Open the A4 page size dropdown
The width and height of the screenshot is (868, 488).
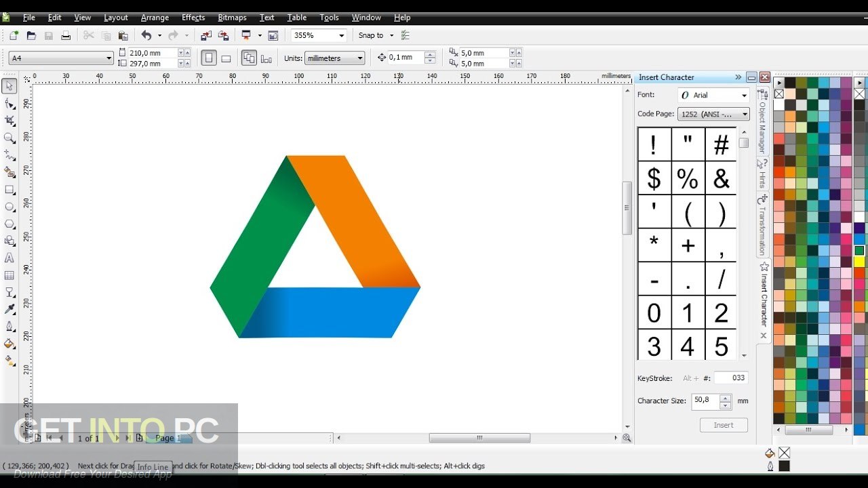click(108, 58)
